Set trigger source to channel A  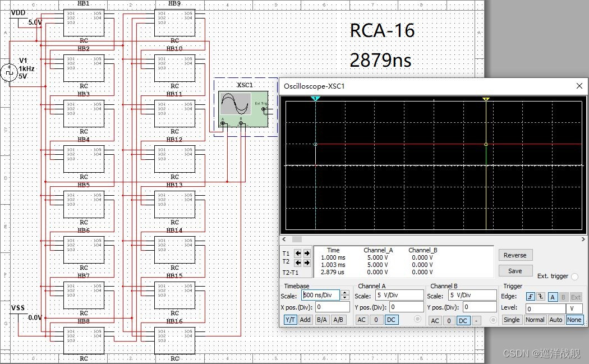[553, 297]
